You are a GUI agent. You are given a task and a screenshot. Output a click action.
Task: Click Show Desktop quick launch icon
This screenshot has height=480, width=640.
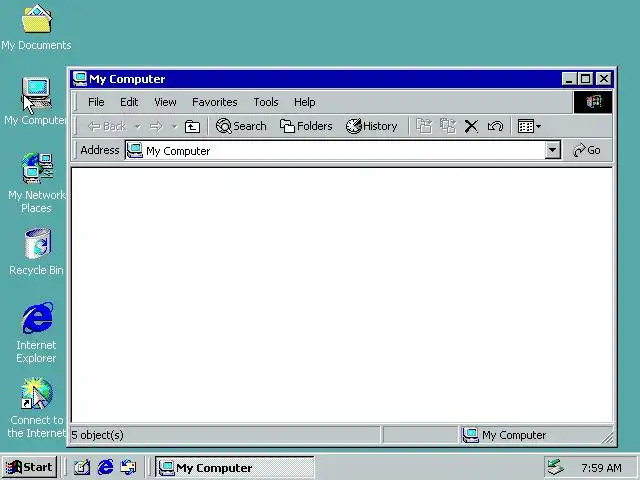coord(82,467)
